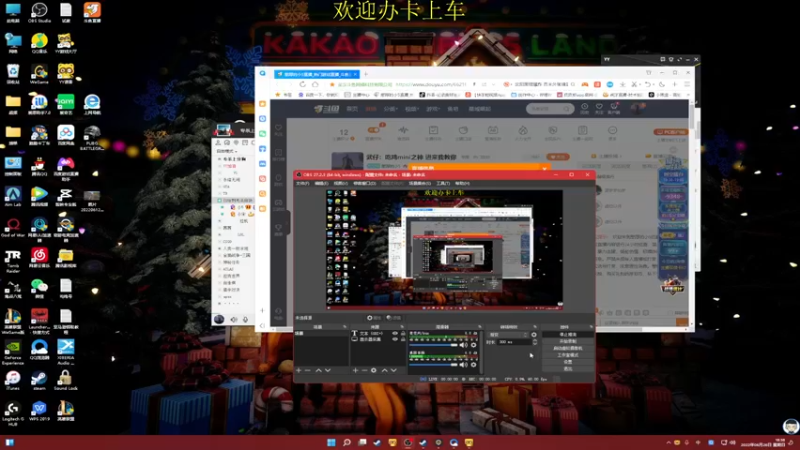The image size is (800, 450).
Task: Open first audio channel gear in OBS mixer
Action: [473, 345]
